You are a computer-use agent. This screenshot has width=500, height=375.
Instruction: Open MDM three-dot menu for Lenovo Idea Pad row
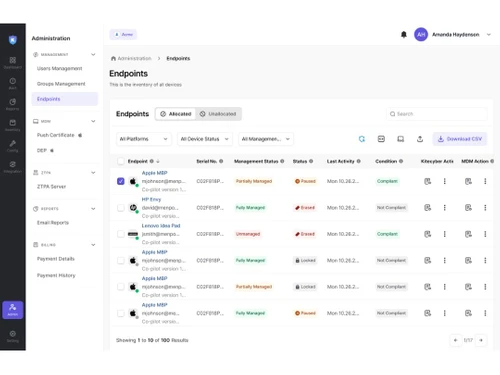(x=485, y=234)
